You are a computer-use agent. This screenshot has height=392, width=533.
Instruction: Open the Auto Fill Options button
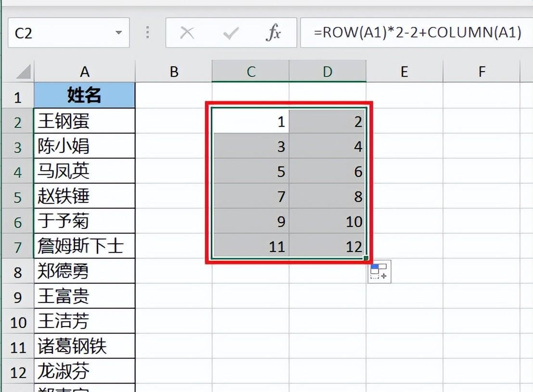[x=379, y=271]
